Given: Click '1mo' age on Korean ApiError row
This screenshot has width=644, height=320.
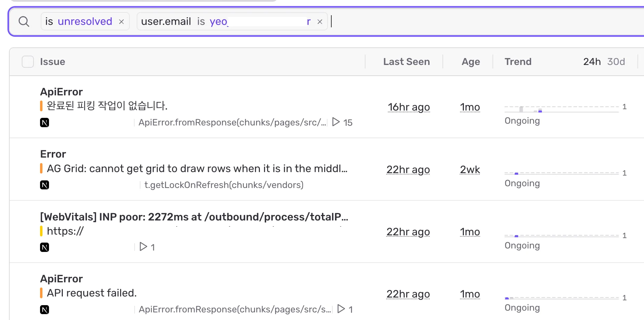Looking at the screenshot, I should [470, 107].
